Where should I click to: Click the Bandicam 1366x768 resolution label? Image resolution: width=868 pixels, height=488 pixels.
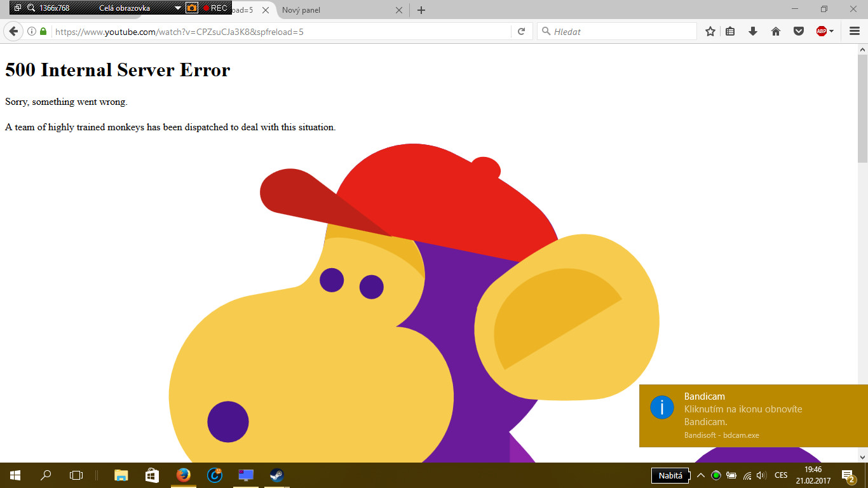click(54, 8)
